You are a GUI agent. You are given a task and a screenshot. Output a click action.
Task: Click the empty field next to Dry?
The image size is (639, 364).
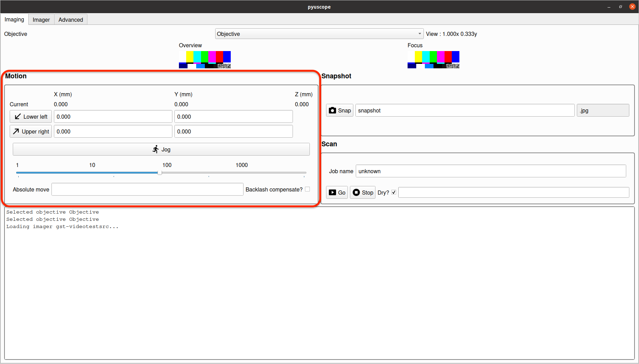click(514, 193)
